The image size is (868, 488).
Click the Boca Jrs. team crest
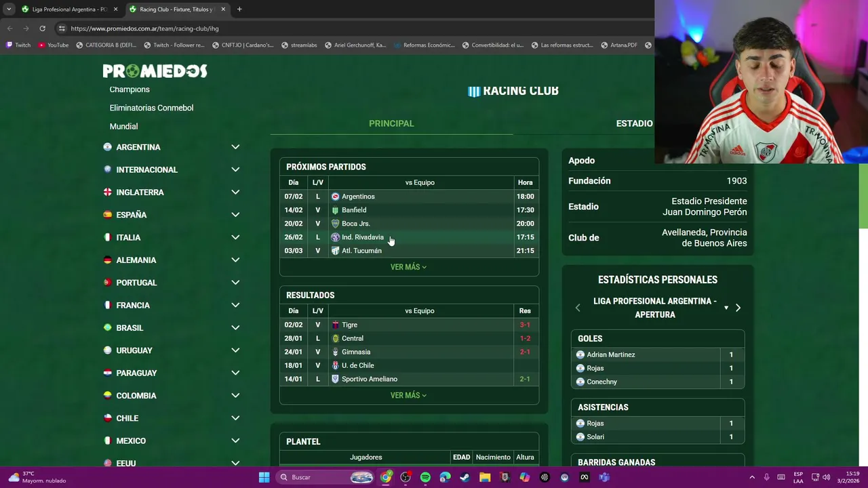point(335,224)
